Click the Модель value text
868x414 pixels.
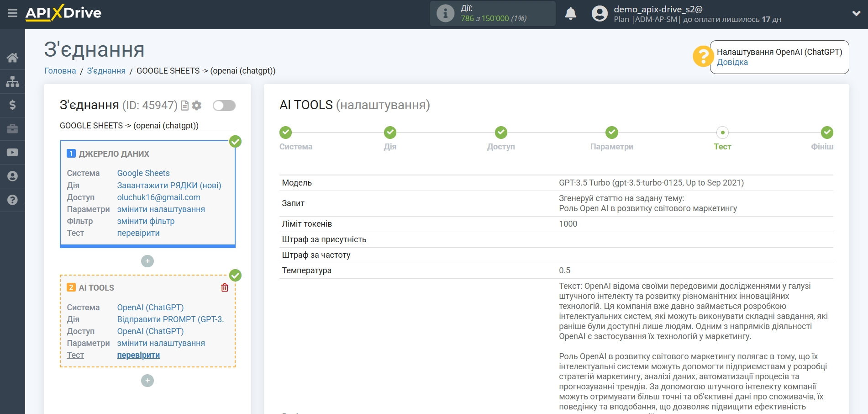tap(651, 183)
